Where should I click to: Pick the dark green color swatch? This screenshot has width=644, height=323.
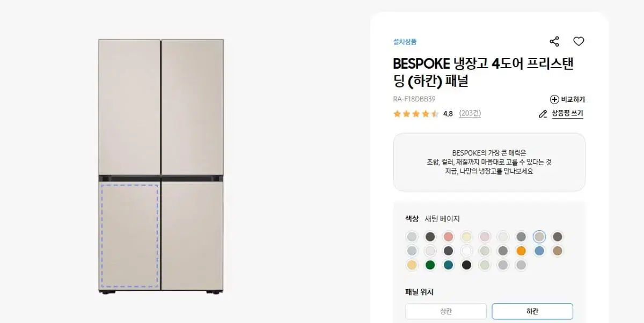430,265
